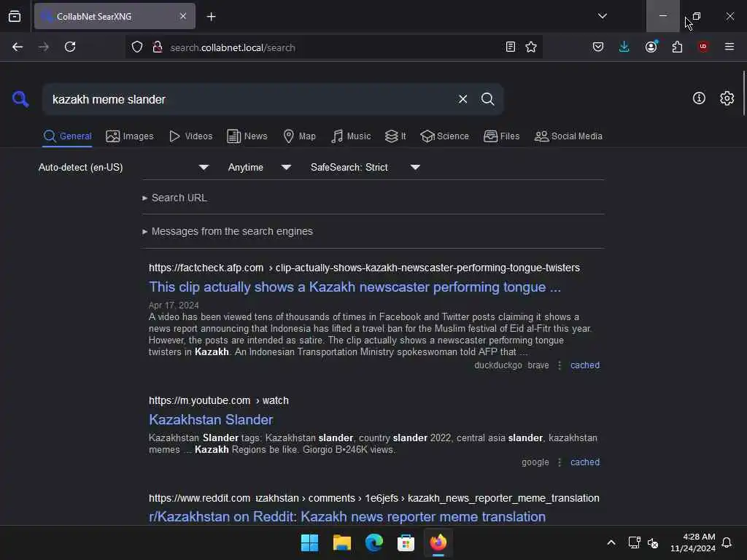This screenshot has width=747, height=560.
Task: Open the Anytime time range dropdown
Action: tap(259, 167)
